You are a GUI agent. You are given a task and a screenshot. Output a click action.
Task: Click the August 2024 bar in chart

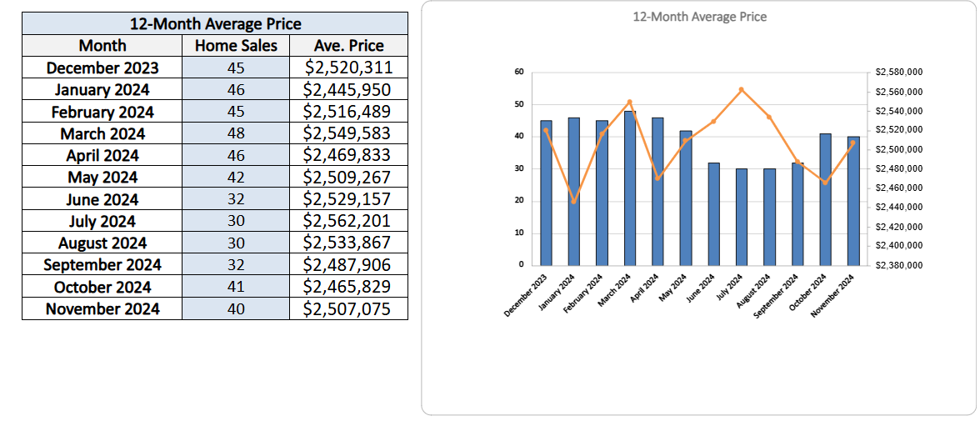pyautogui.click(x=769, y=217)
